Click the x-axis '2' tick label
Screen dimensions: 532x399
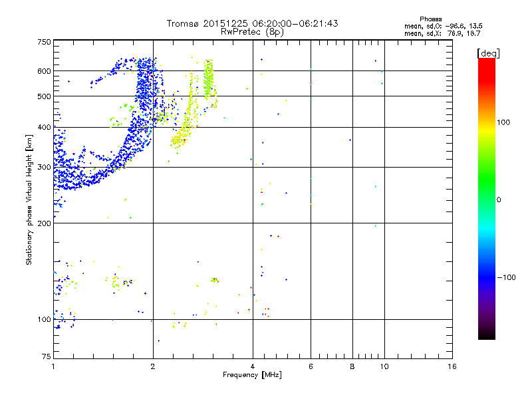[153, 366]
